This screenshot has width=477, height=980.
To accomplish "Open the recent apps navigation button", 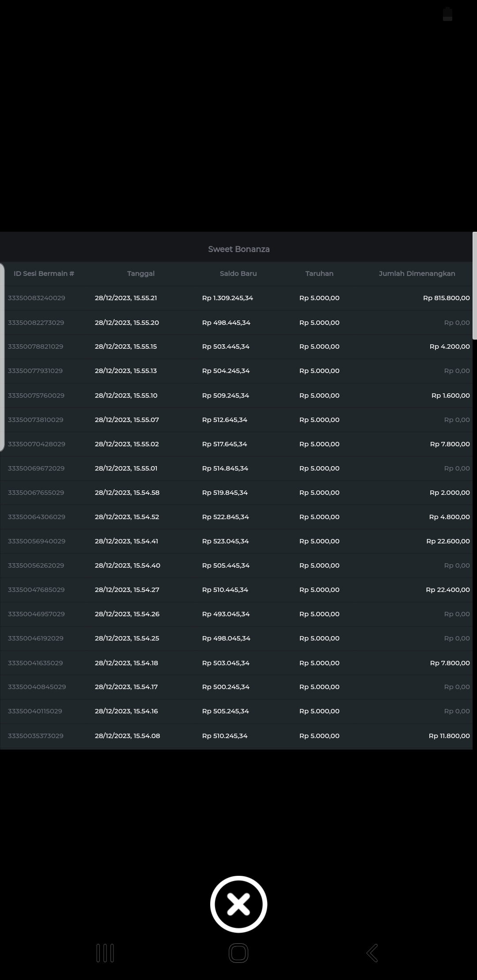I will [x=105, y=953].
